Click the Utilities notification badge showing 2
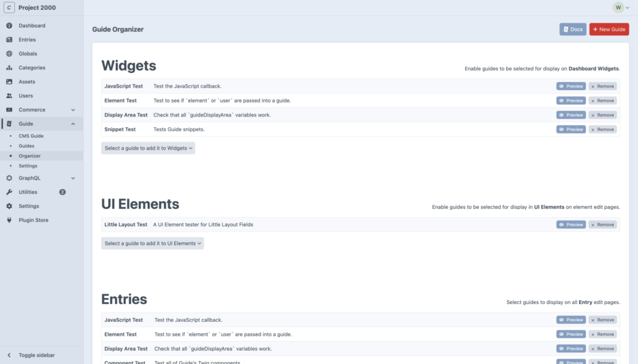 point(62,192)
